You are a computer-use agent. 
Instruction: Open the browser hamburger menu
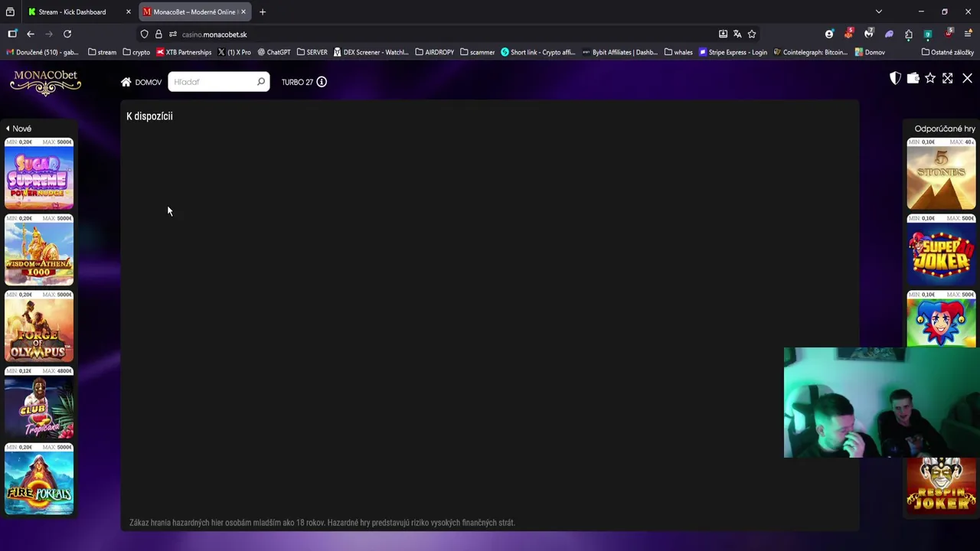[968, 34]
